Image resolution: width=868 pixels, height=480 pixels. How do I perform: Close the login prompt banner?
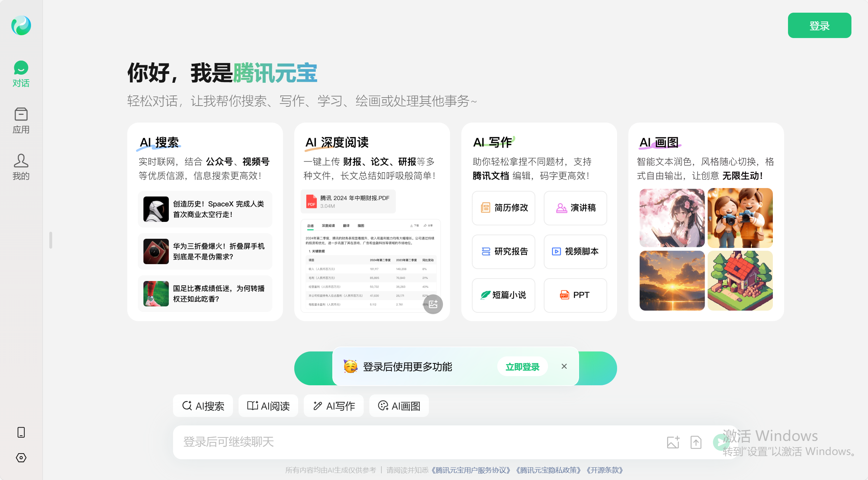pos(564,366)
